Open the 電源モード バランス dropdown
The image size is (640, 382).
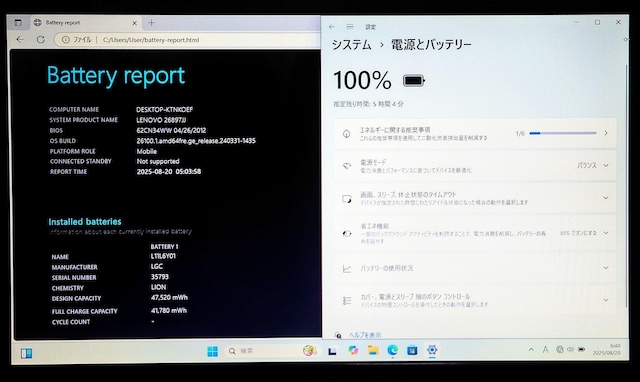click(x=593, y=165)
